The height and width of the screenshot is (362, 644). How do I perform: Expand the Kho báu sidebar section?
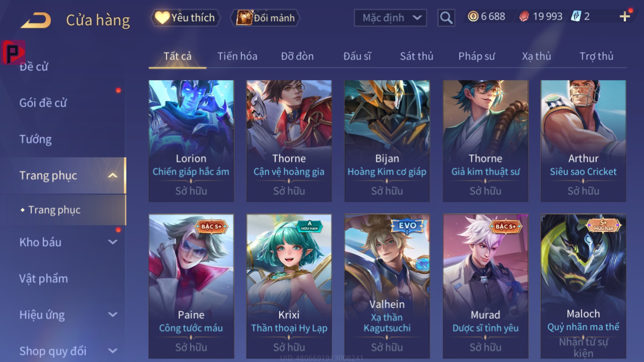coord(63,242)
